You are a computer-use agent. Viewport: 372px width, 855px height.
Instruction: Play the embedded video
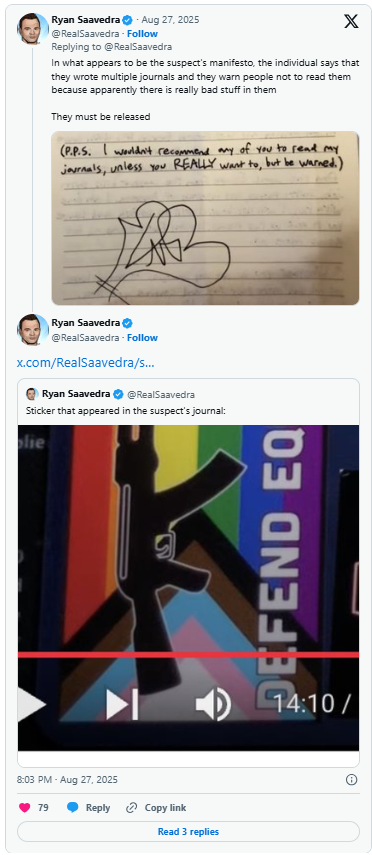[x=31, y=705]
